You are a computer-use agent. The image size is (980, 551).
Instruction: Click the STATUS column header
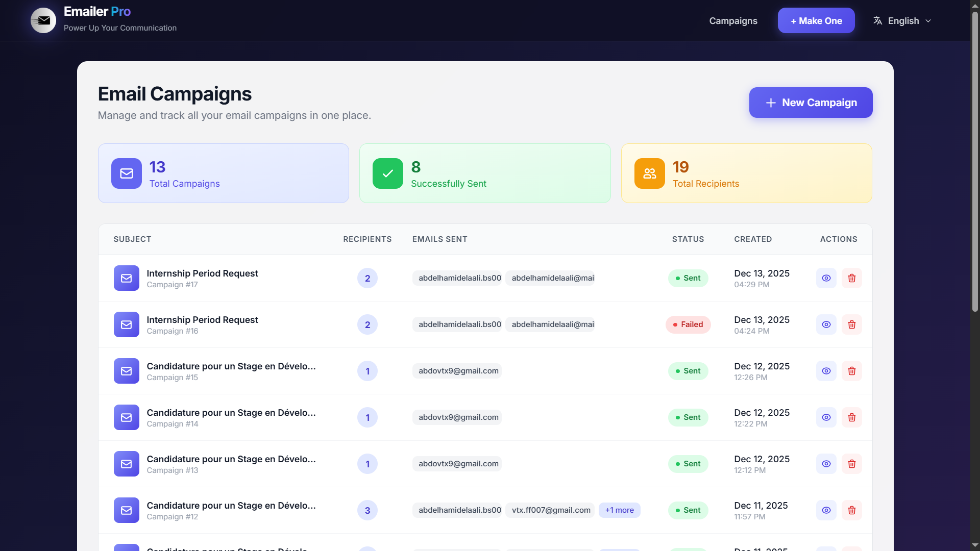[x=688, y=239]
